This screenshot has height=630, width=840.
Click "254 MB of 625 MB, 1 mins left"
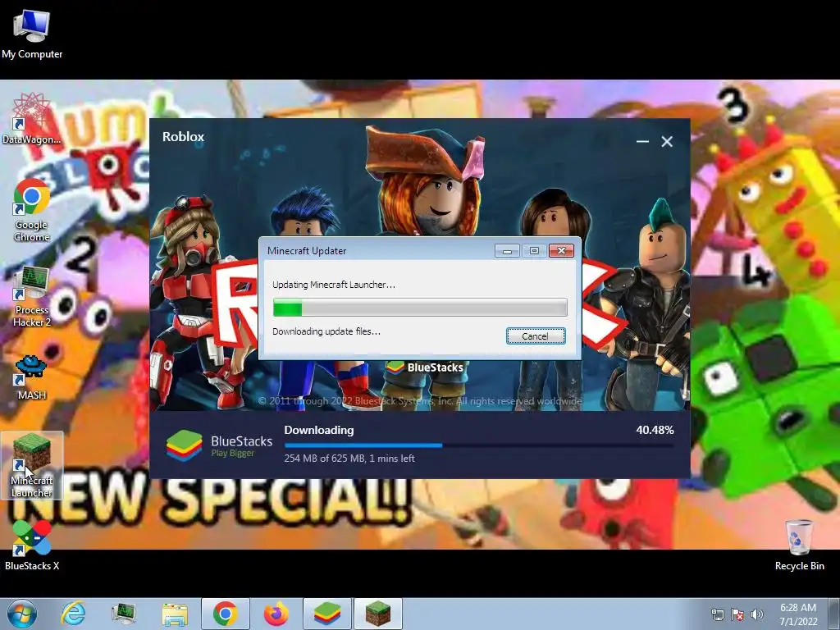(x=349, y=458)
